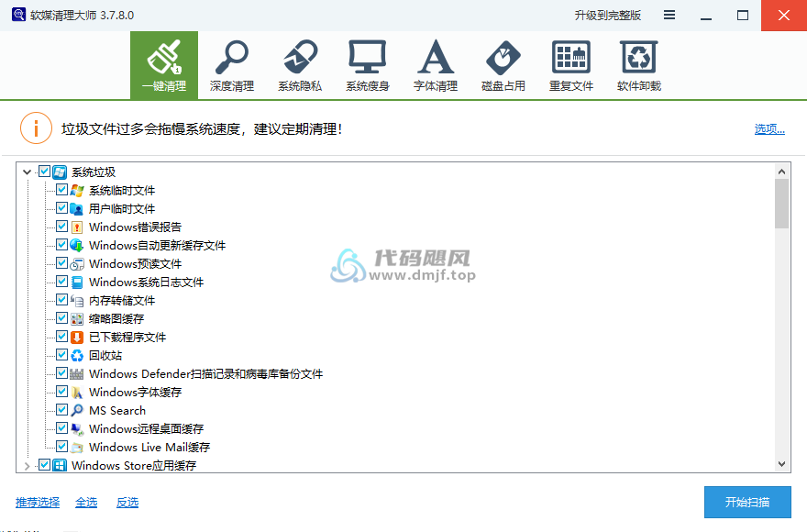
Task: Switch to the 系统隐私 privacy tab
Action: pyautogui.click(x=300, y=65)
